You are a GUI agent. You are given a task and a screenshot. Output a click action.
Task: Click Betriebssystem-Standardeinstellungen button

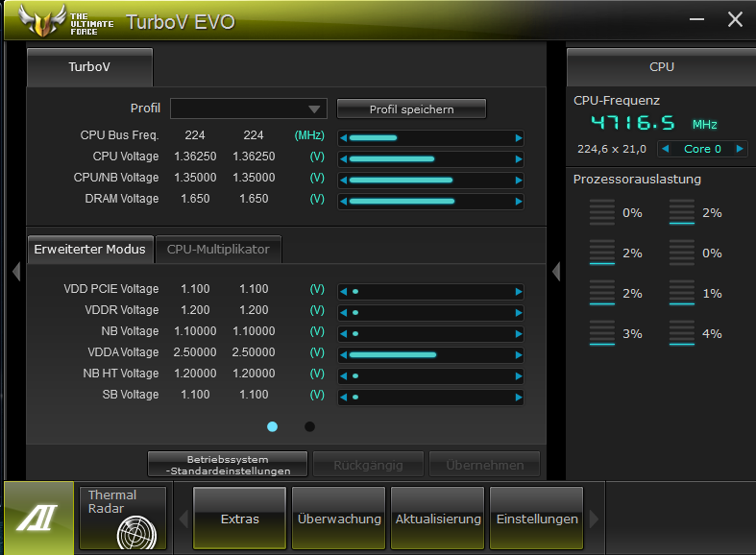click(228, 465)
